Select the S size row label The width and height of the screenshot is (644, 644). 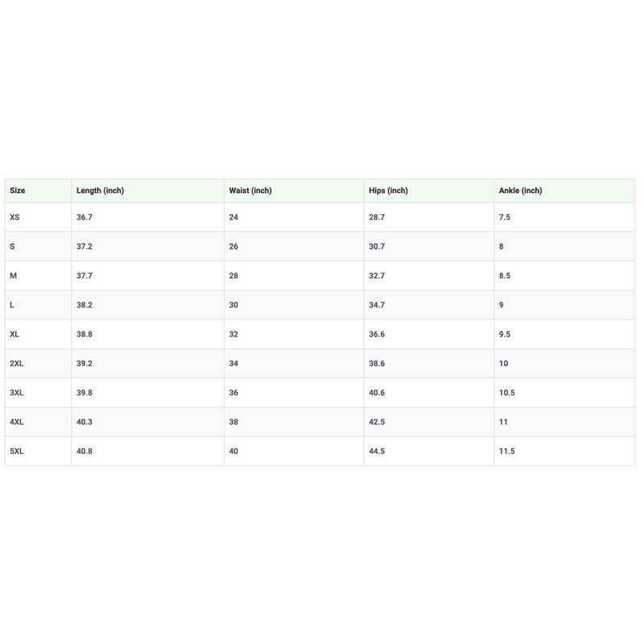tap(12, 246)
